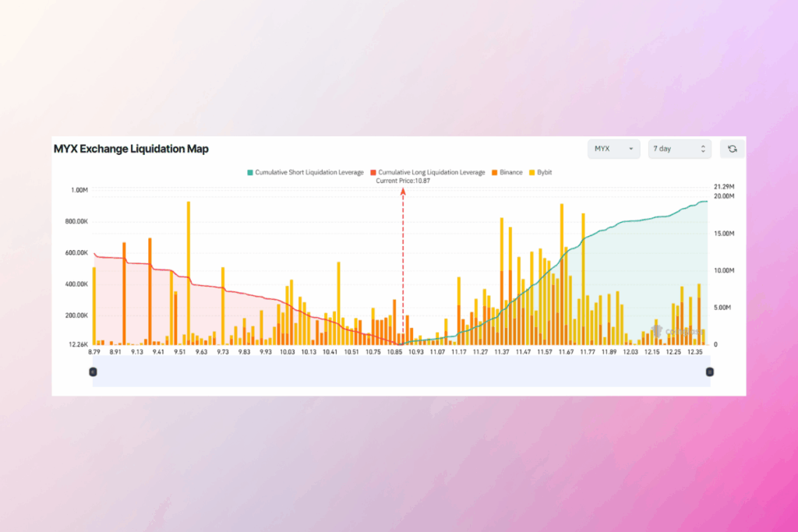
Task: Click the yellow Bybit legend swatch
Action: click(x=532, y=172)
